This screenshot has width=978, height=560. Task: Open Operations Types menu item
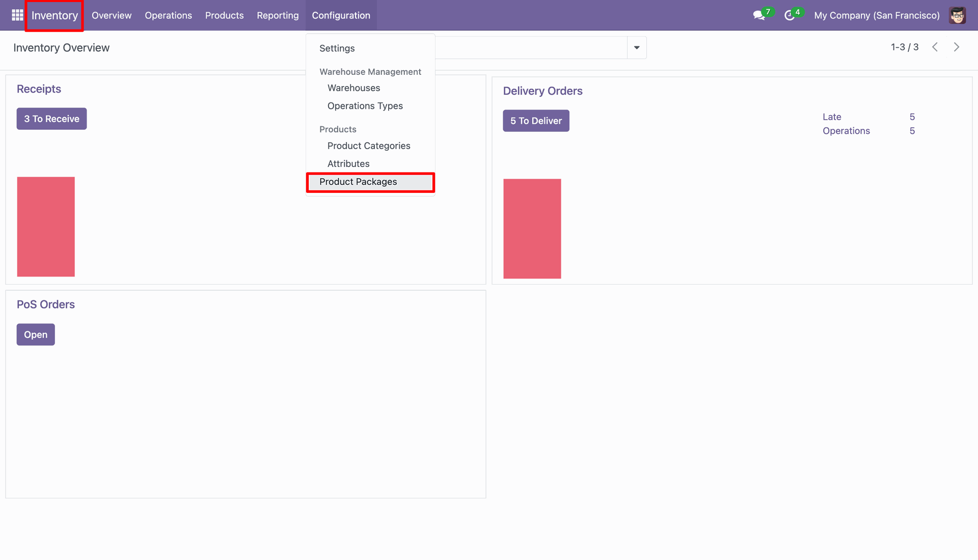tap(365, 106)
